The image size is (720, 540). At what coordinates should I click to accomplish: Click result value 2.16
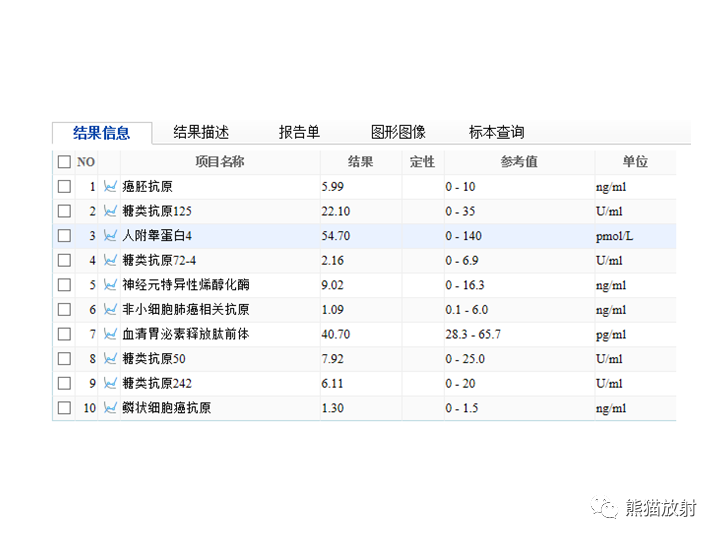(332, 260)
